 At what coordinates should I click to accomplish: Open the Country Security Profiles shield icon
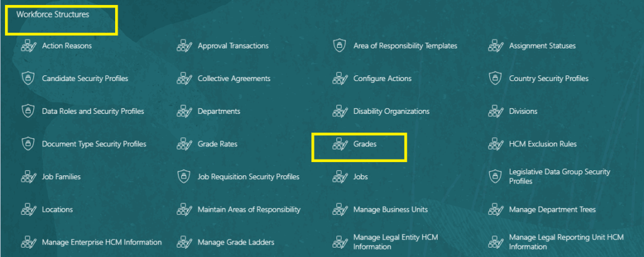coord(496,78)
